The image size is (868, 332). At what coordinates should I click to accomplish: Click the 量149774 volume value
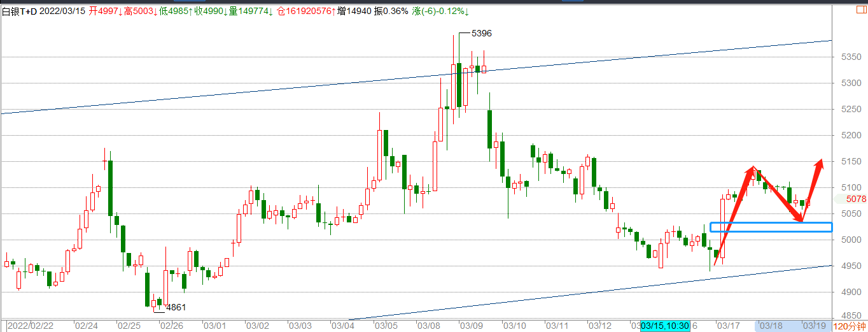point(251,12)
